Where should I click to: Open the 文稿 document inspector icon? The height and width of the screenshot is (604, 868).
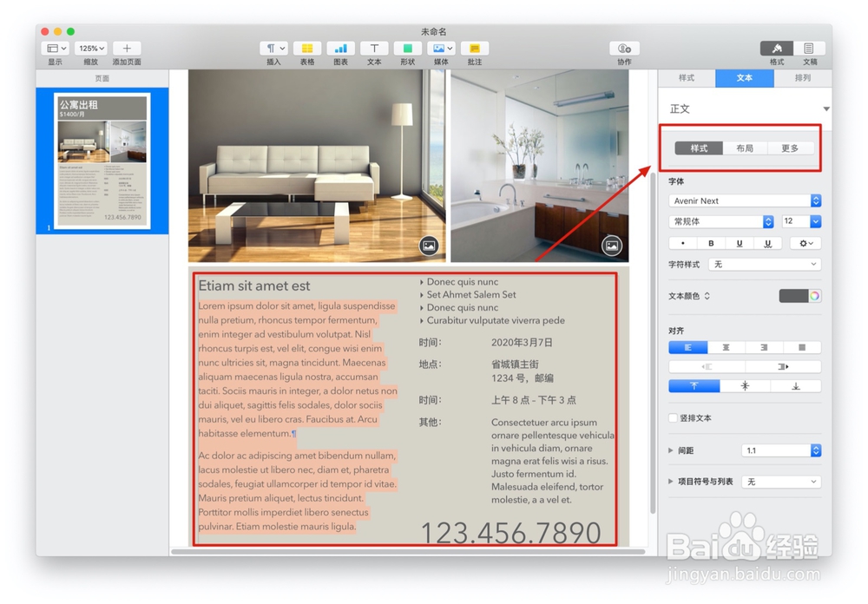tap(809, 49)
